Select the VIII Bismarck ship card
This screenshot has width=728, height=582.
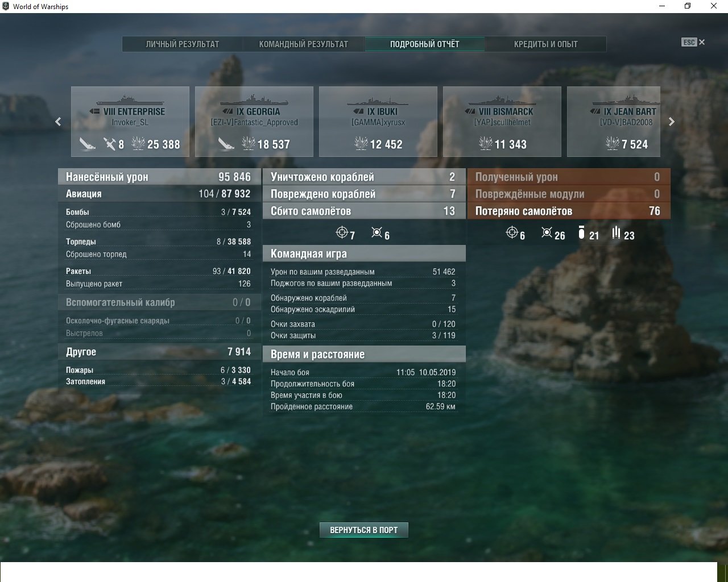502,121
